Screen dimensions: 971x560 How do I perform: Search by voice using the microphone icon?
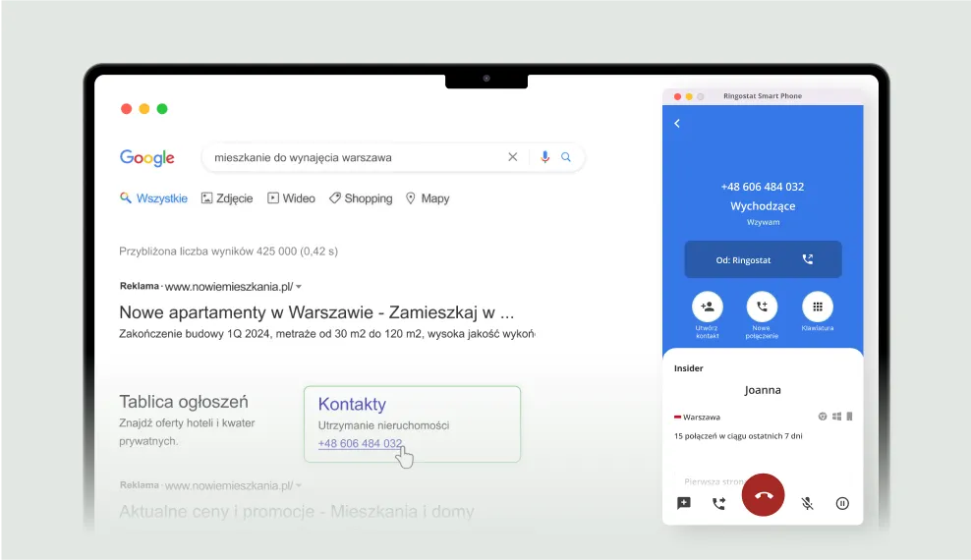[544, 157]
